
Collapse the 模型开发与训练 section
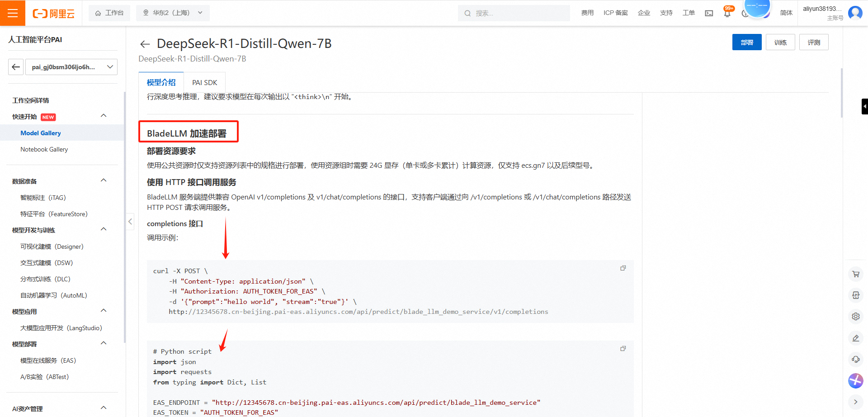104,230
